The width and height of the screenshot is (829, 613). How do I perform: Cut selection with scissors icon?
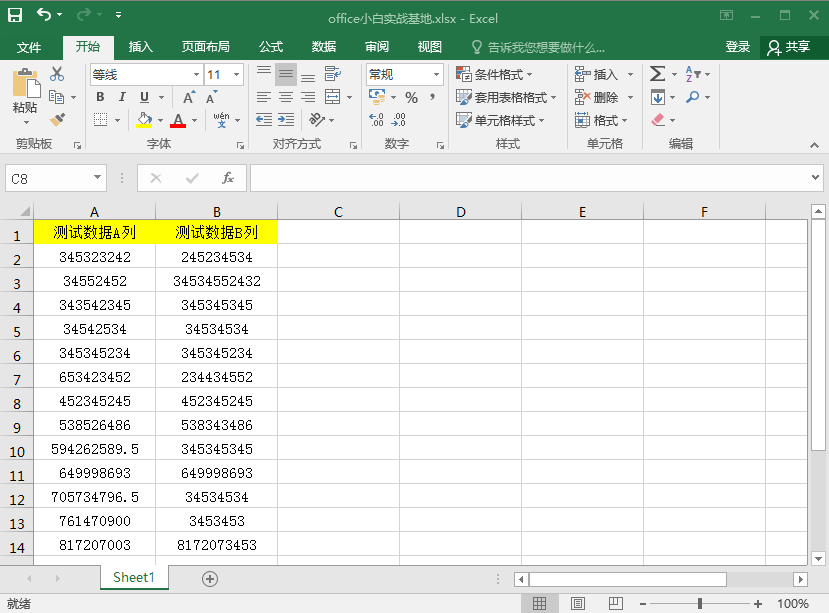[x=57, y=74]
